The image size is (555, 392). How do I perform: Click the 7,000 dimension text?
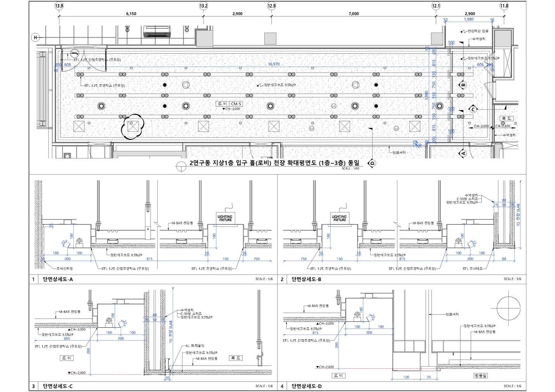coord(354,14)
